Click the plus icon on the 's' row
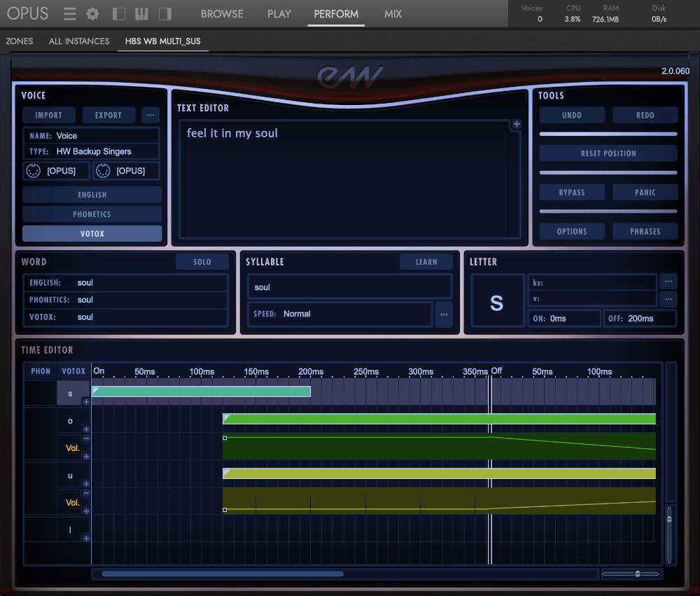The width and height of the screenshot is (700, 596). pyautogui.click(x=86, y=402)
